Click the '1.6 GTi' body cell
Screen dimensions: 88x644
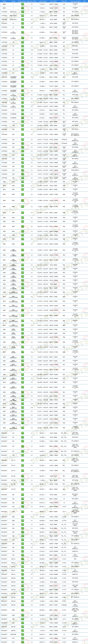click(64, 507)
